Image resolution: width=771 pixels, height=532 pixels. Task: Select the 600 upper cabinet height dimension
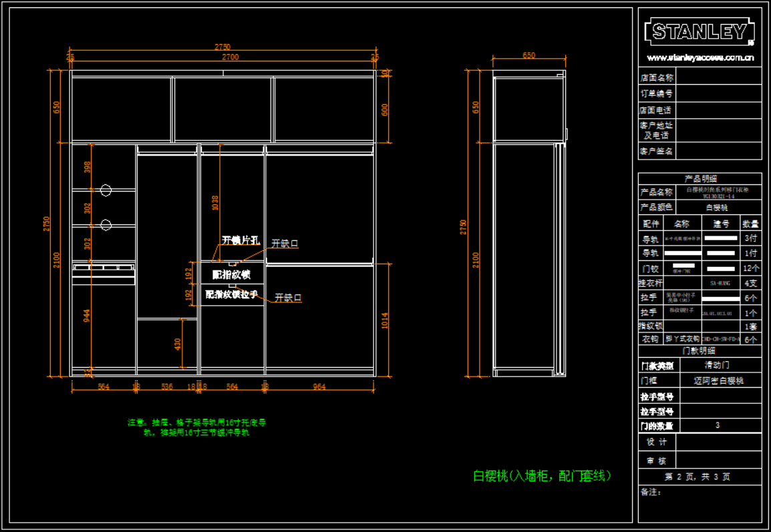[x=385, y=109]
